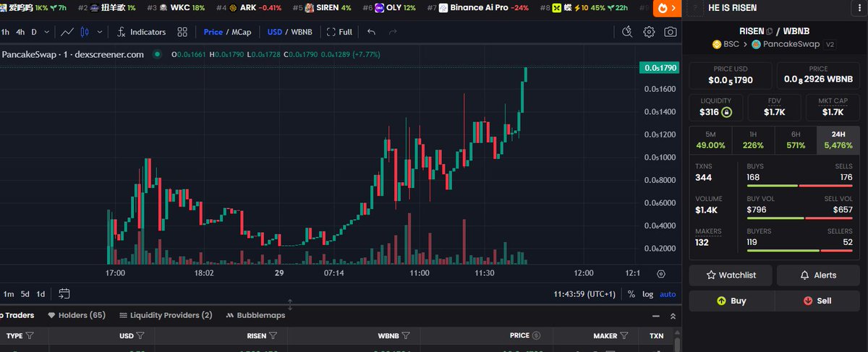Open trending token #5 SIREN
The height and width of the screenshot is (352, 868).
click(322, 8)
